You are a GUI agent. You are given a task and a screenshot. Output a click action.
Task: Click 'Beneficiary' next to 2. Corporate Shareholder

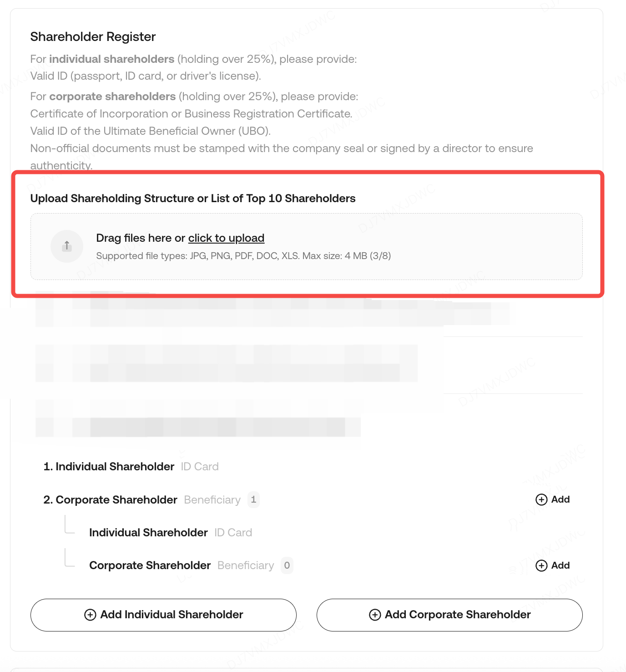click(x=212, y=500)
